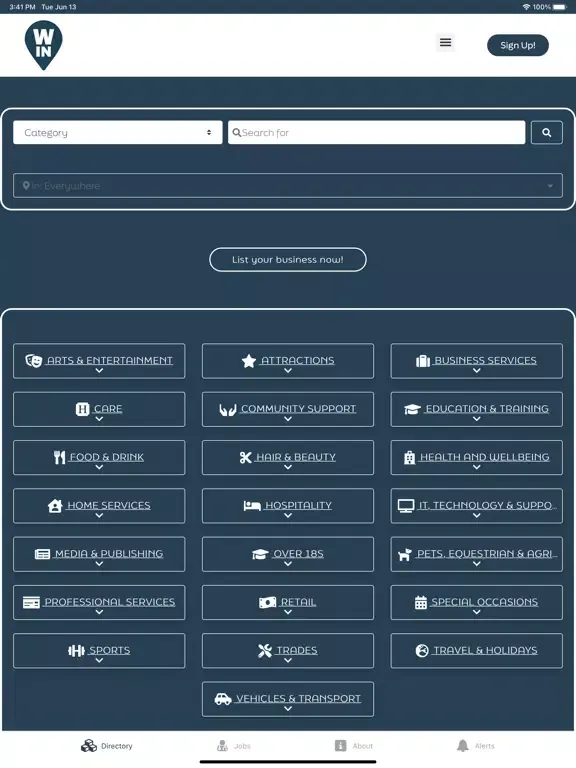Expand chevron under Trades
576x768 pixels.
[x=288, y=661]
